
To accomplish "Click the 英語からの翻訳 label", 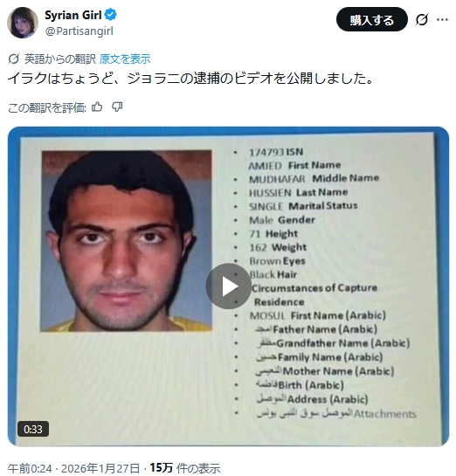I will pos(60,59).
